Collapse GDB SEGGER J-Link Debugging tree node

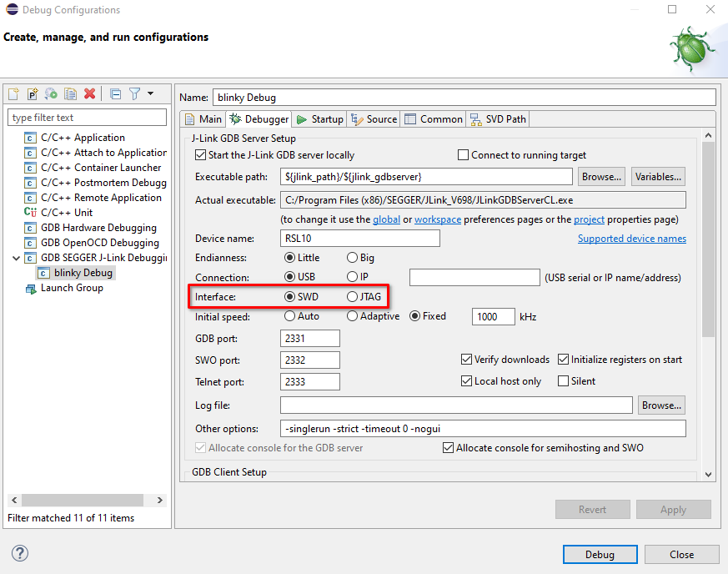click(x=18, y=258)
